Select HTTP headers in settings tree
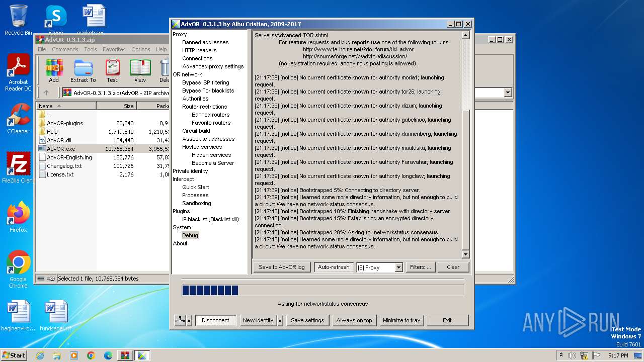This screenshot has height=362, width=644. tap(199, 50)
